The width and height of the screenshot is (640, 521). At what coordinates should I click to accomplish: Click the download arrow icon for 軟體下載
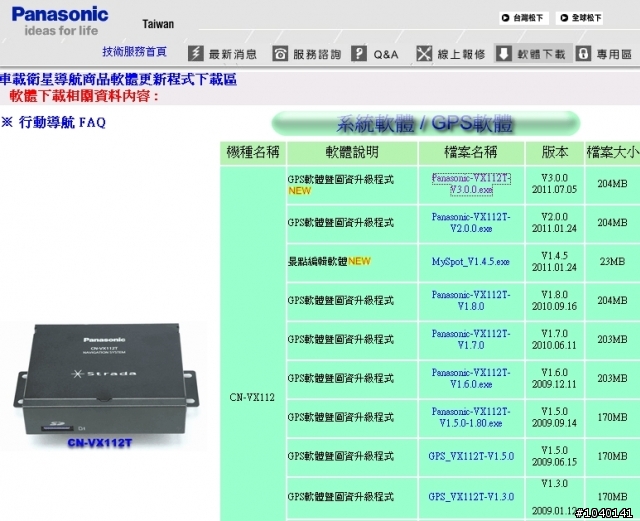[x=504, y=53]
